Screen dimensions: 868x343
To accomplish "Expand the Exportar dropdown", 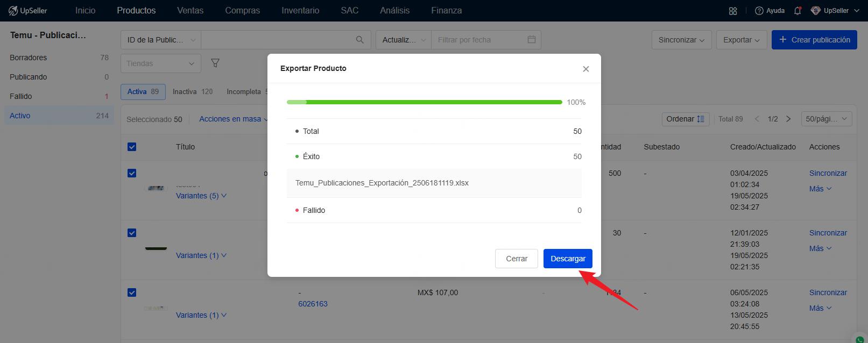I will (742, 40).
